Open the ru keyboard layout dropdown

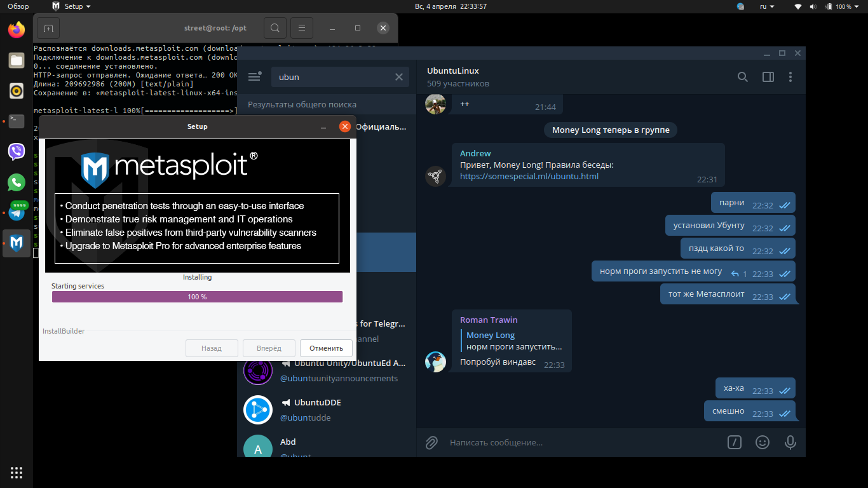[766, 6]
